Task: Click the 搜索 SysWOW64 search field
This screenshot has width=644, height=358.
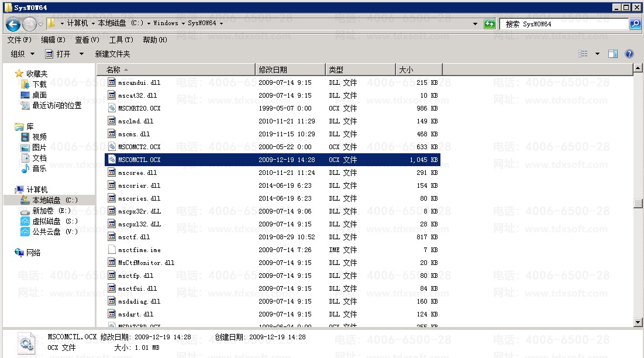Action: [564, 24]
